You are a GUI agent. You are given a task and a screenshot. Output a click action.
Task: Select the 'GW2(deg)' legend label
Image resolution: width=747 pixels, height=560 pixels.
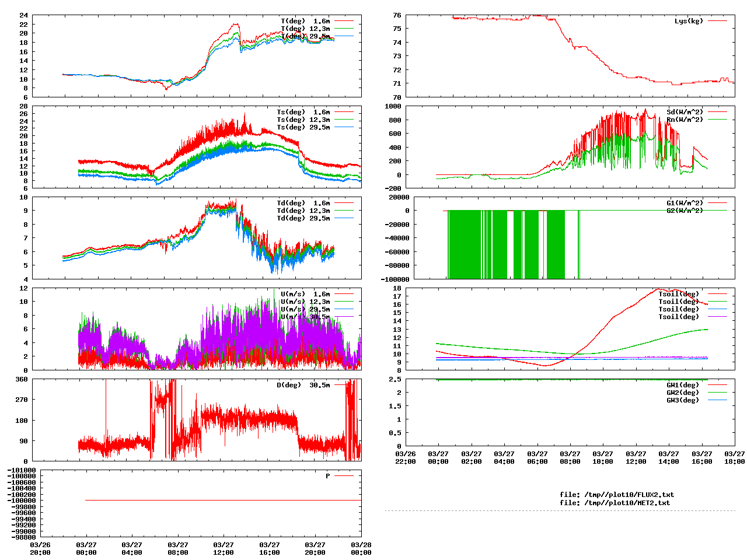pyautogui.click(x=683, y=393)
